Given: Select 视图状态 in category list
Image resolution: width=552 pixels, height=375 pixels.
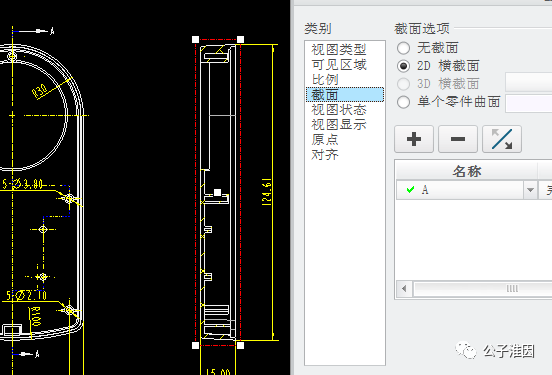Looking at the screenshot, I should click(x=339, y=110).
